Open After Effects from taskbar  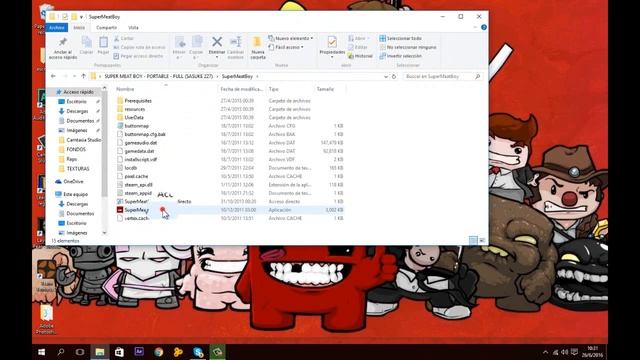pyautogui.click(x=139, y=352)
